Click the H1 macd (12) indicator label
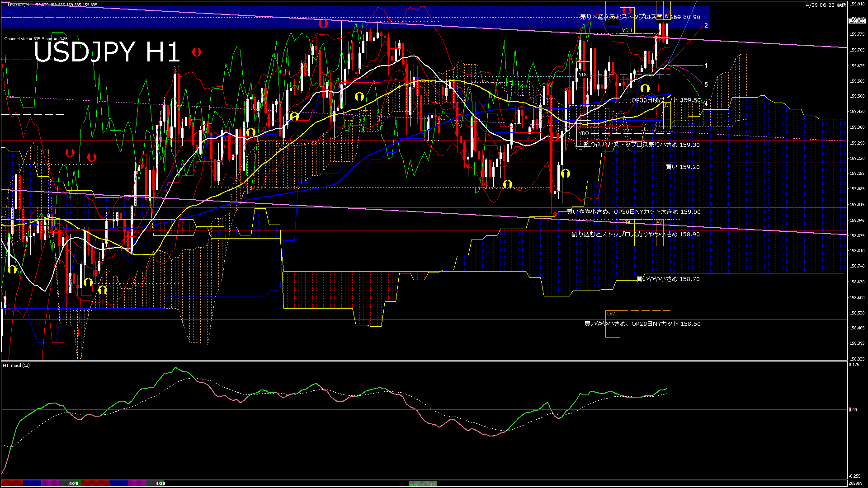This screenshot has height=488, width=868. [16, 365]
